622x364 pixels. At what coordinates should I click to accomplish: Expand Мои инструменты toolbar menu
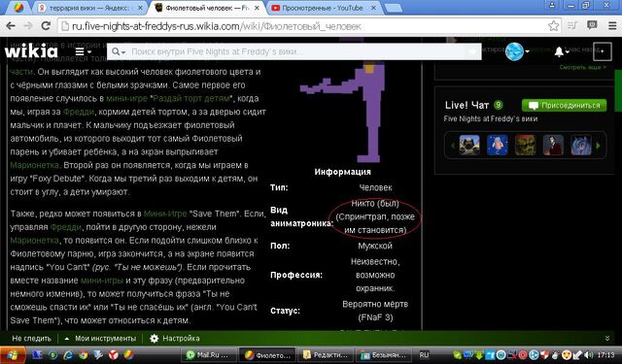pyautogui.click(x=101, y=339)
